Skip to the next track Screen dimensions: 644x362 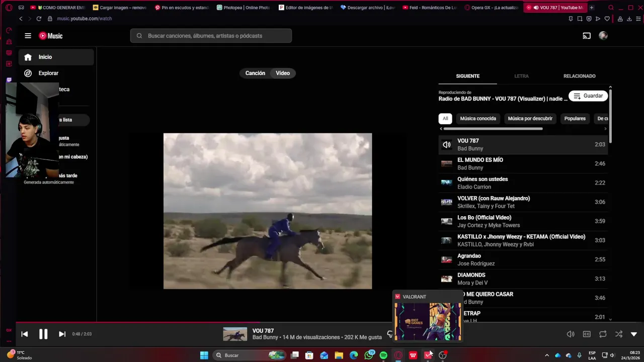pos(62,334)
